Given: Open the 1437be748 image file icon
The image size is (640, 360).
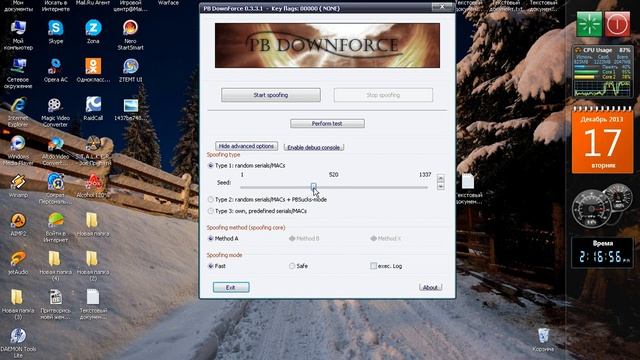Looking at the screenshot, I should click(131, 109).
